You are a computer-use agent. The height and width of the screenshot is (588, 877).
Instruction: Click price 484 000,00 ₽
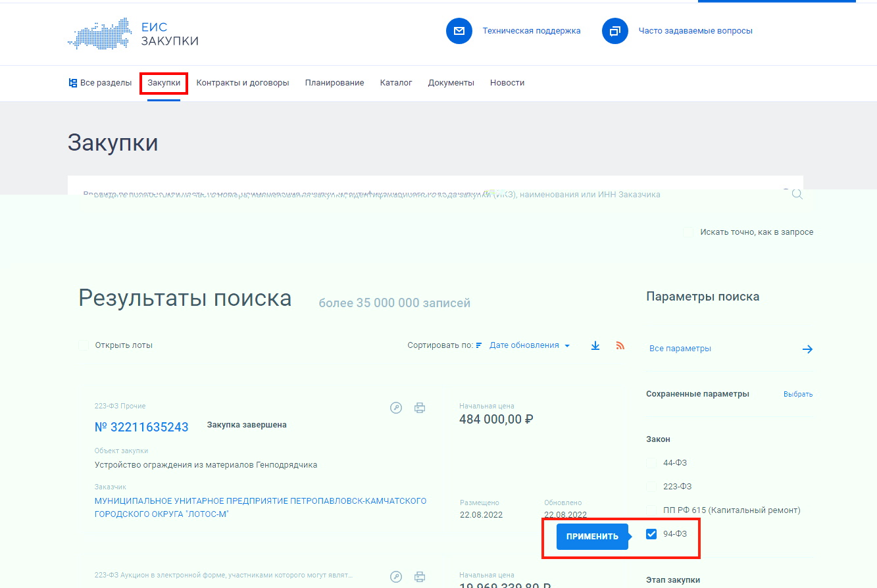click(496, 420)
